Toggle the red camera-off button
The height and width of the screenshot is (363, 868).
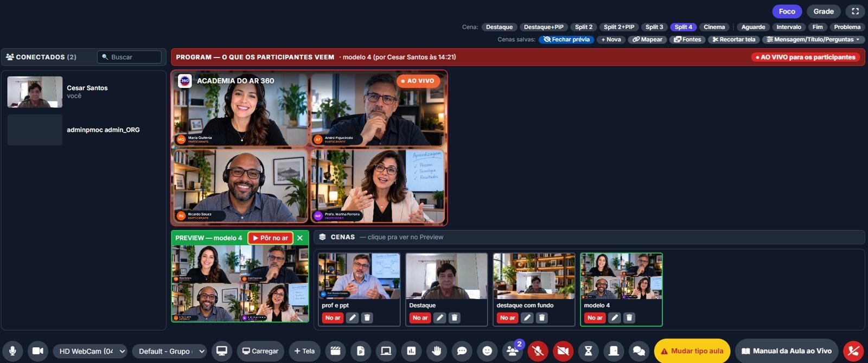point(563,351)
